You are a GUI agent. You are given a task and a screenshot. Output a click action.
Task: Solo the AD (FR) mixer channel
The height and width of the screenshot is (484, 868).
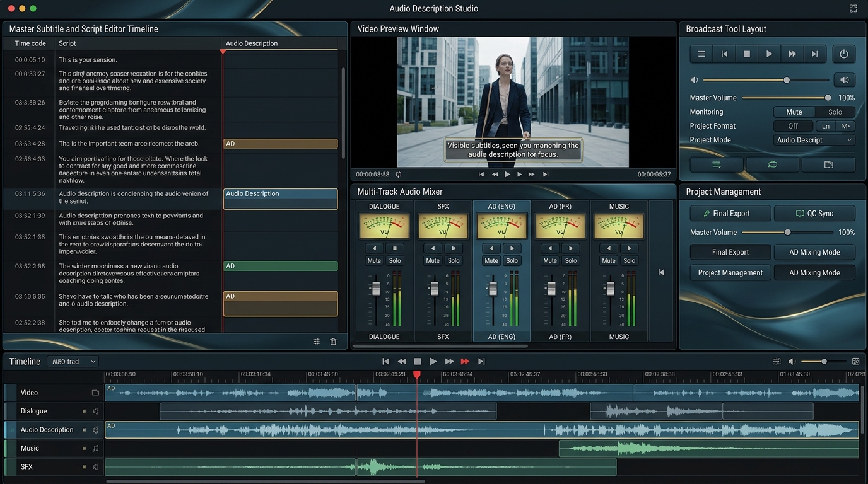click(571, 260)
